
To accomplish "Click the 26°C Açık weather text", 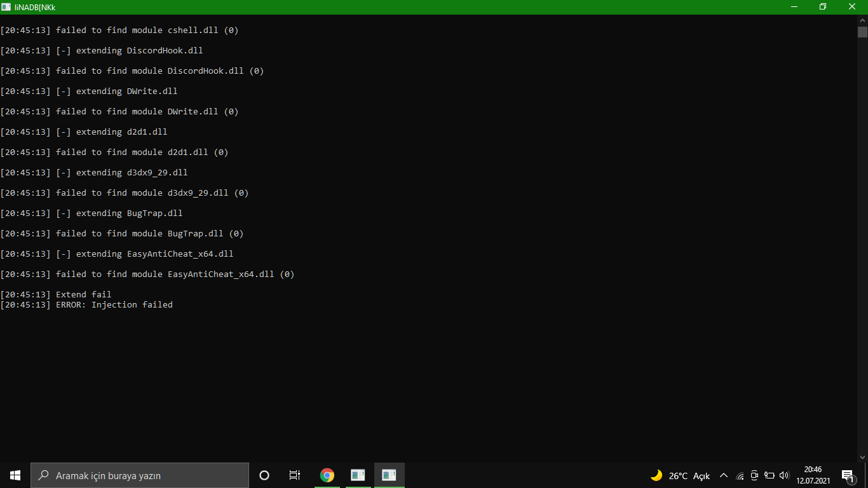I will pyautogui.click(x=689, y=476).
